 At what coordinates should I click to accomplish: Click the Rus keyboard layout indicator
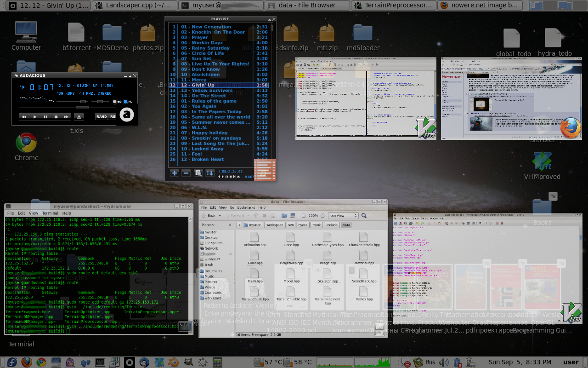click(430, 362)
